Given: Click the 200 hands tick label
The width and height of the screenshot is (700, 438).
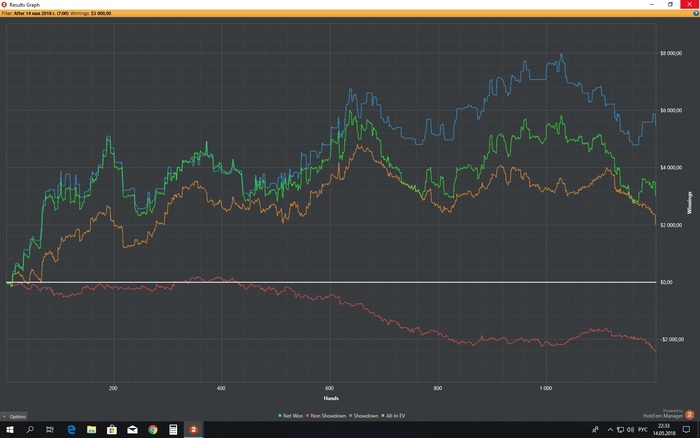Looking at the screenshot, I should 113,388.
